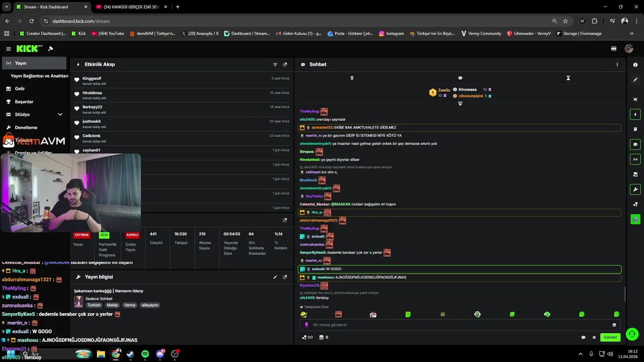Click the trash icon in chat toolbar
644x362 pixels.
pos(352,78)
